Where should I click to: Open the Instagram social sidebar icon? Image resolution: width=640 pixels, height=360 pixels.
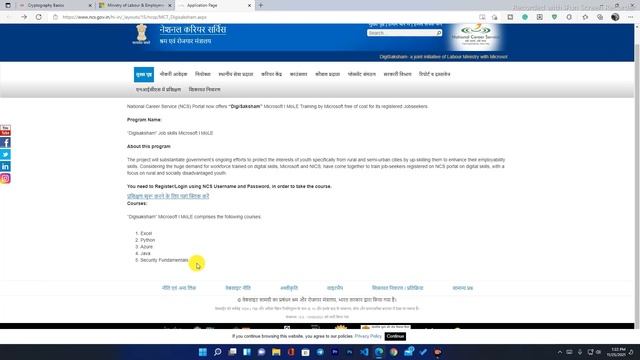tap(5, 178)
